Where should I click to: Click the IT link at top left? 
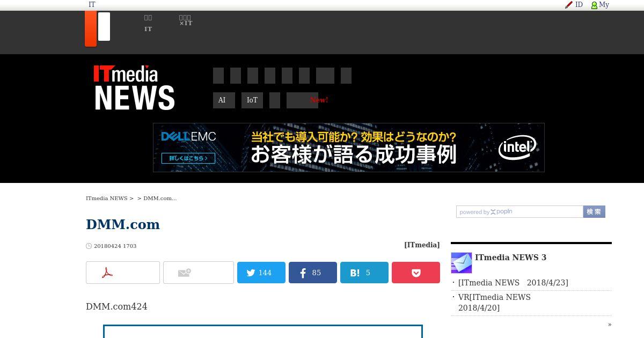(92, 5)
